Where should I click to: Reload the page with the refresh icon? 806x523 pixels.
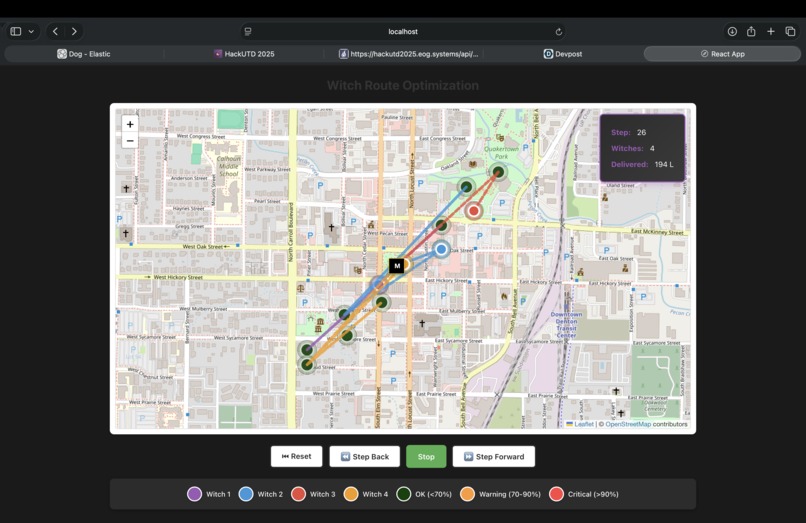coord(559,31)
